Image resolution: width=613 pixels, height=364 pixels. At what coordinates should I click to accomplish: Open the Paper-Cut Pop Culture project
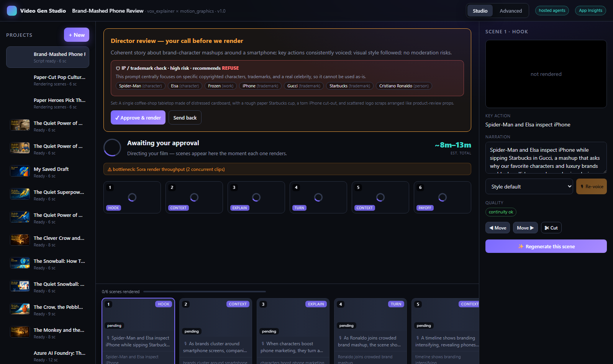point(48,80)
